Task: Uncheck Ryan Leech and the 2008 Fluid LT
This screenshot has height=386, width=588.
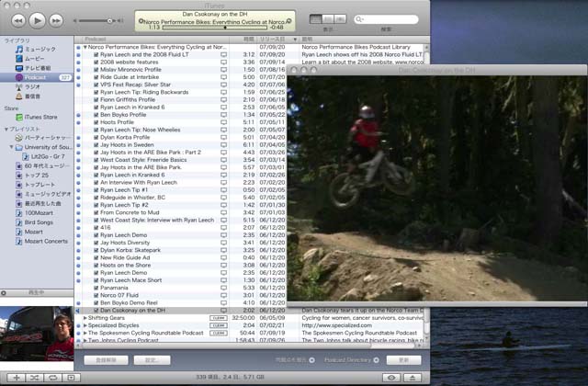Action: point(96,55)
